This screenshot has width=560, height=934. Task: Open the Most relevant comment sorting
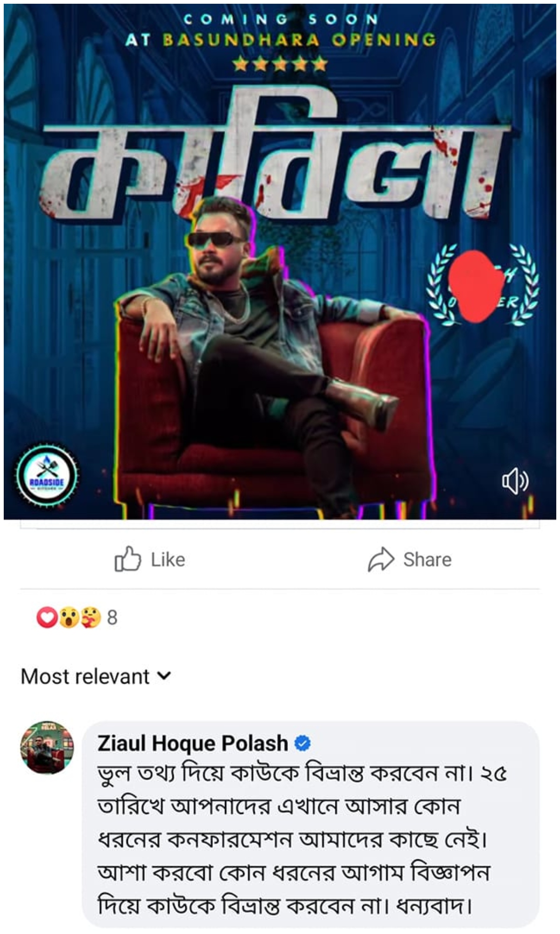(x=96, y=676)
